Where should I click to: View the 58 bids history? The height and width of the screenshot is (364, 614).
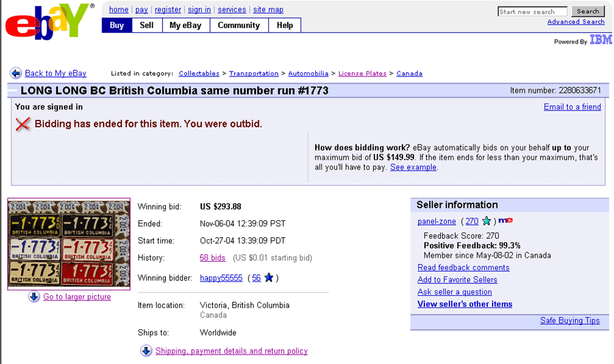213,258
